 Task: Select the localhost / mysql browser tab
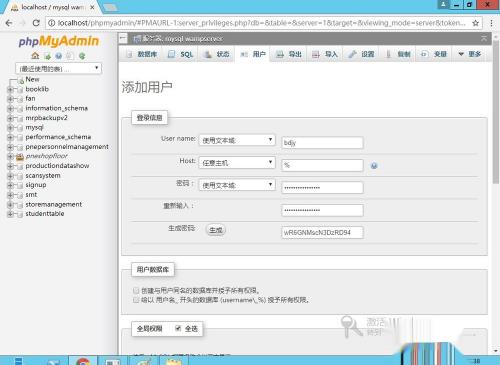(53, 7)
